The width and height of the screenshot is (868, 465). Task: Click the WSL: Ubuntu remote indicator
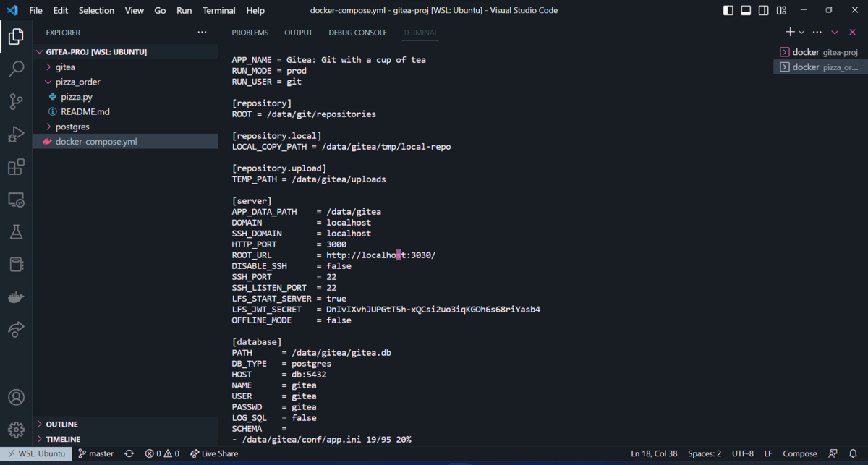click(x=36, y=453)
